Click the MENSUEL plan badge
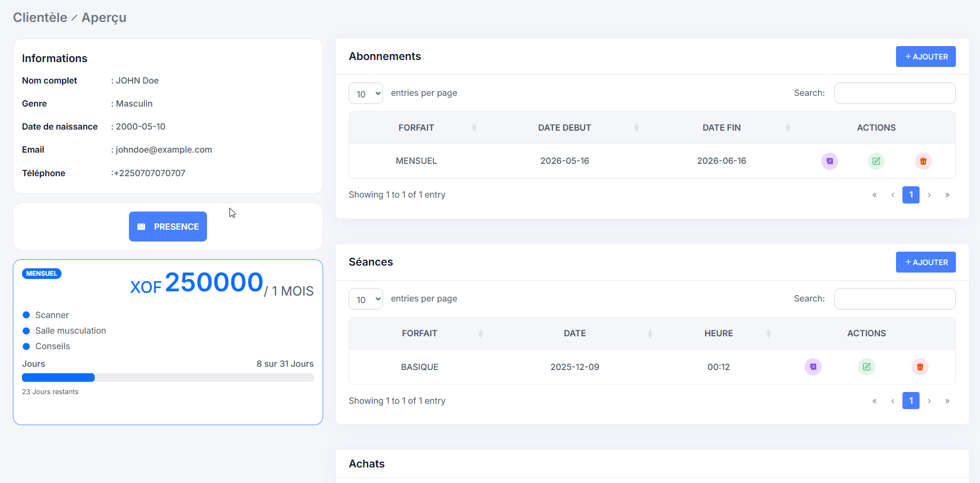Viewport: 980px width, 483px height. (42, 274)
